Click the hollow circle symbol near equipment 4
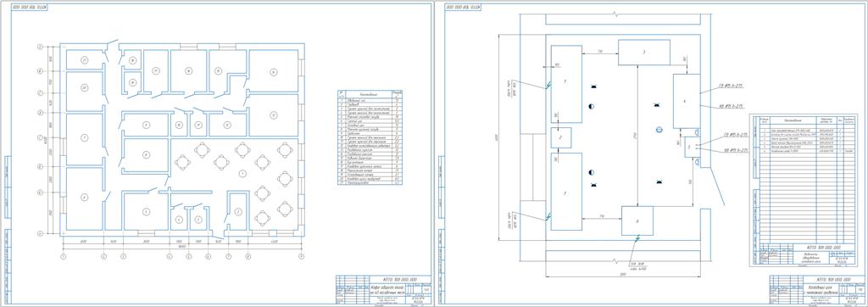Viewport: 868px width, 307px height. coord(659,130)
